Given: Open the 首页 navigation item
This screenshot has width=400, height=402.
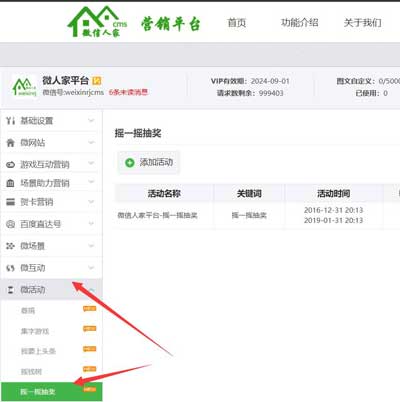Looking at the screenshot, I should 237,23.
